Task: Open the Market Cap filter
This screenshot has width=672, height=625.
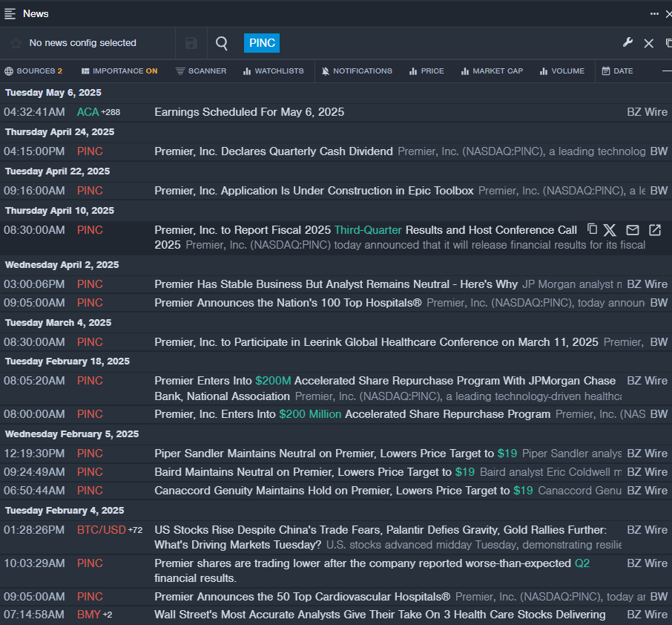Action: click(492, 71)
